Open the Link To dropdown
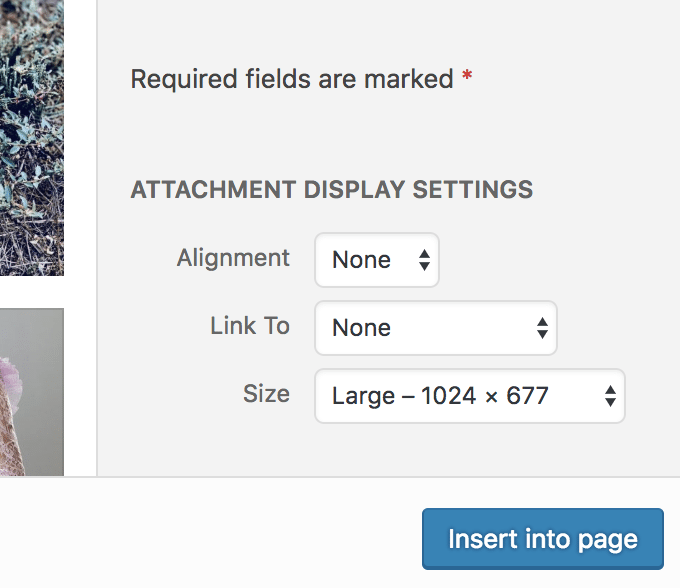 tap(436, 328)
